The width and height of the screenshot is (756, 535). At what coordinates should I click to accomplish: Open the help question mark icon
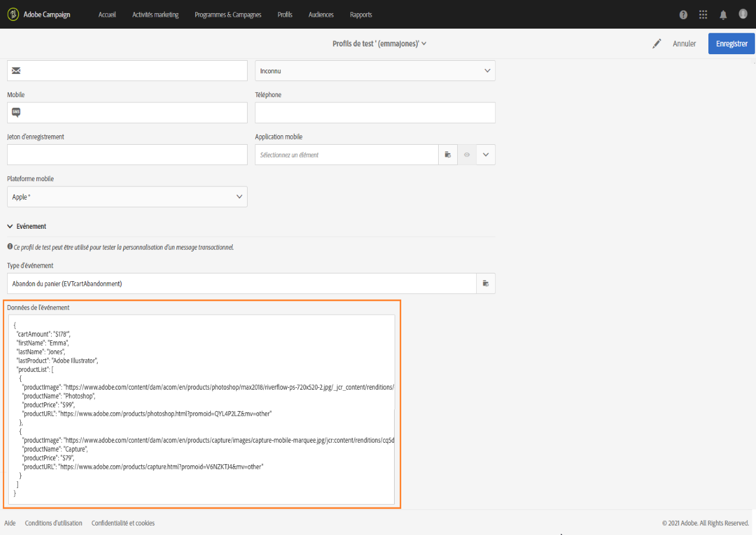tap(683, 15)
